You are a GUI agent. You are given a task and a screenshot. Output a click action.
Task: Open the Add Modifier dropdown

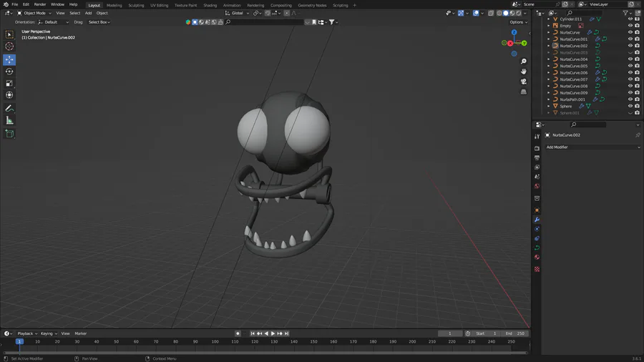(592, 147)
